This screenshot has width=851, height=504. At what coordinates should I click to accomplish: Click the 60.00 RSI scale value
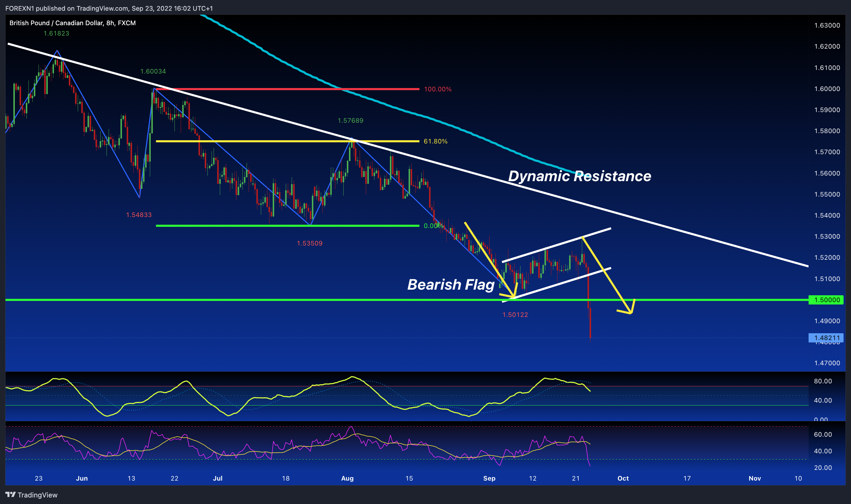pos(823,435)
